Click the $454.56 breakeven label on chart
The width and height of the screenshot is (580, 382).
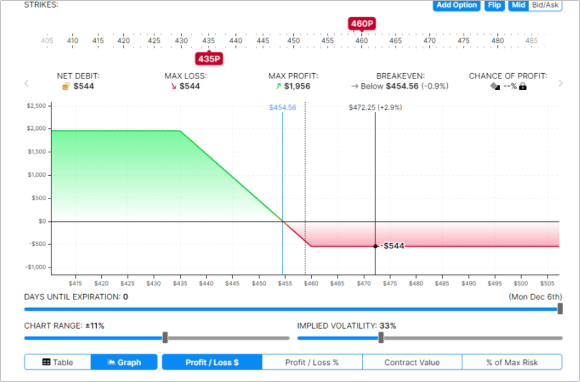click(283, 108)
